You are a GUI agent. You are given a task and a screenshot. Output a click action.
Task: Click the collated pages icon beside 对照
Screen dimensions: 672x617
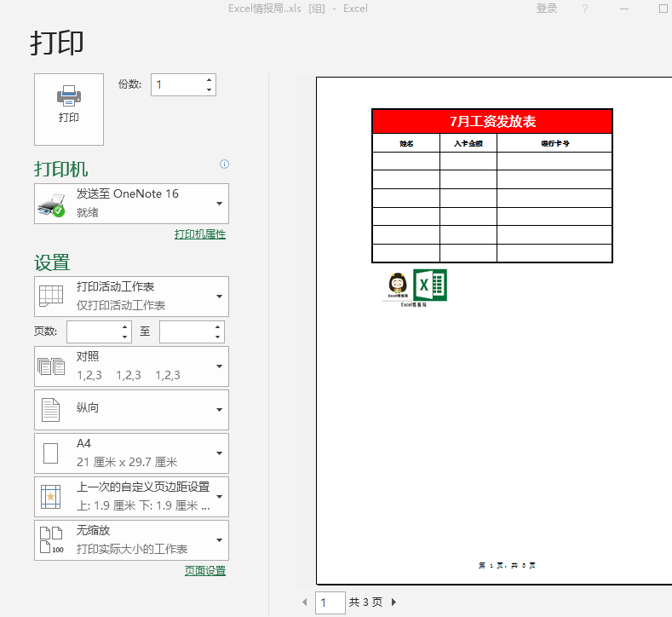pos(51,366)
